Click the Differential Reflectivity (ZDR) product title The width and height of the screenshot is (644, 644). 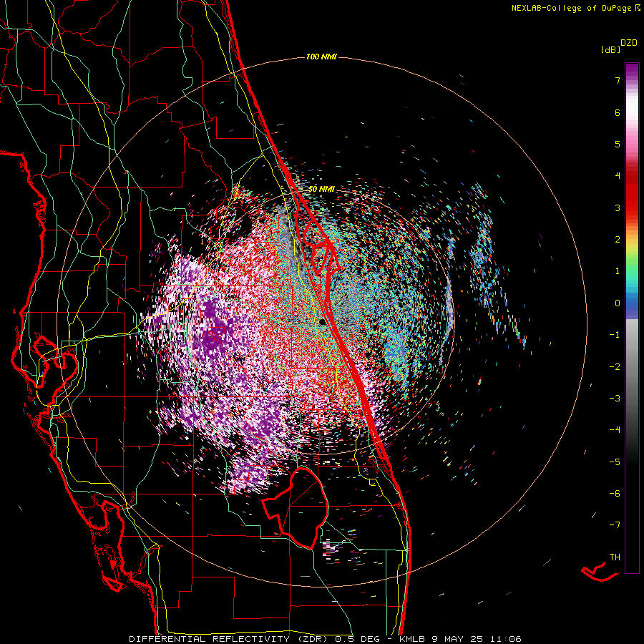pos(228,639)
